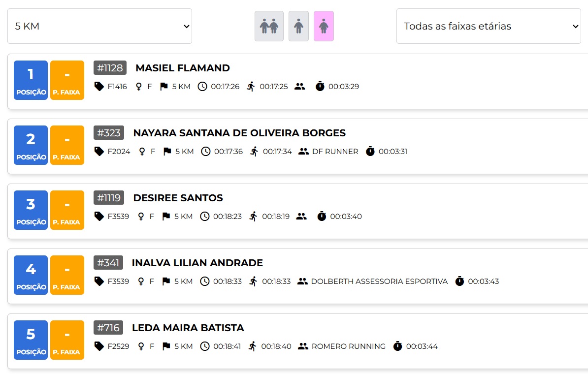
Task: Select the DESIREE SANTOS result entry
Action: pyautogui.click(x=298, y=211)
